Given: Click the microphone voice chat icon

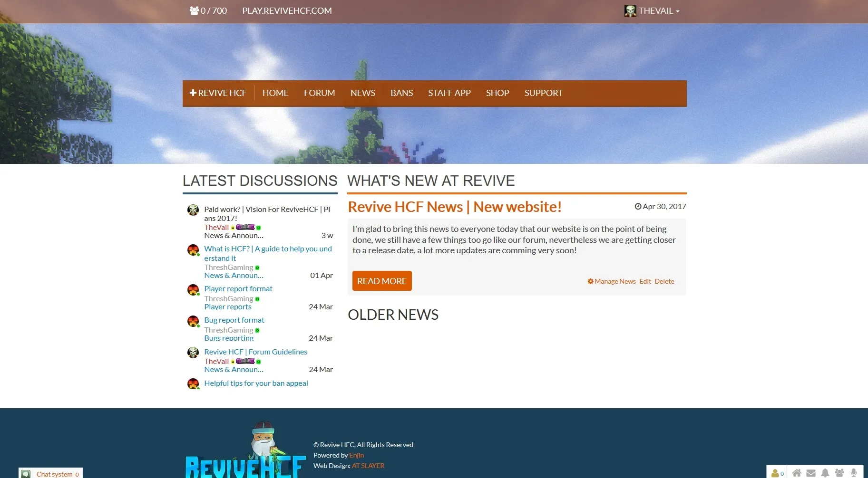Looking at the screenshot, I should pos(854,473).
